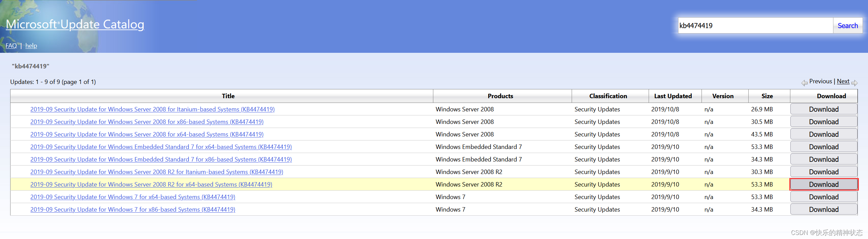Download the Server 2008 Itanium-based update
Screen dimensions: 868x239
pos(824,109)
